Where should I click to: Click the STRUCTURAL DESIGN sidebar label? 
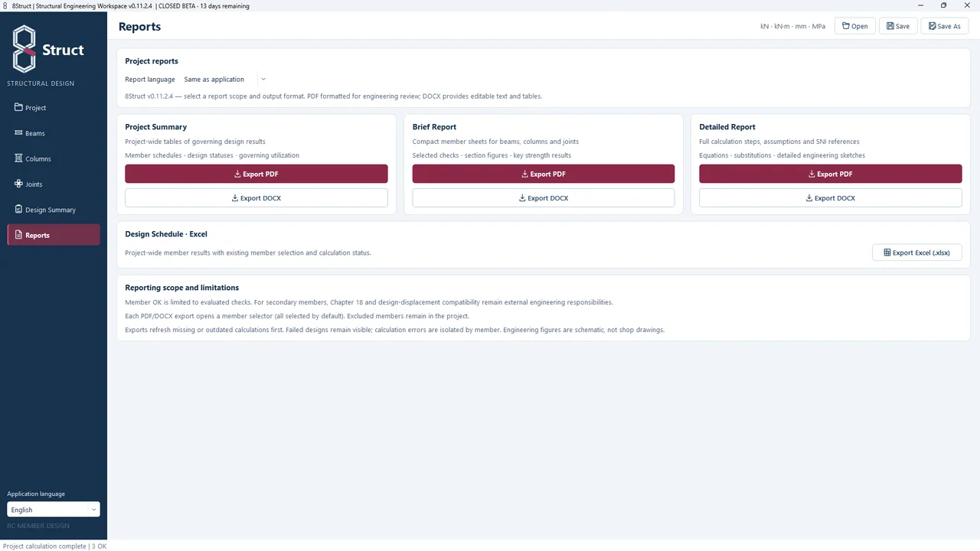[41, 83]
